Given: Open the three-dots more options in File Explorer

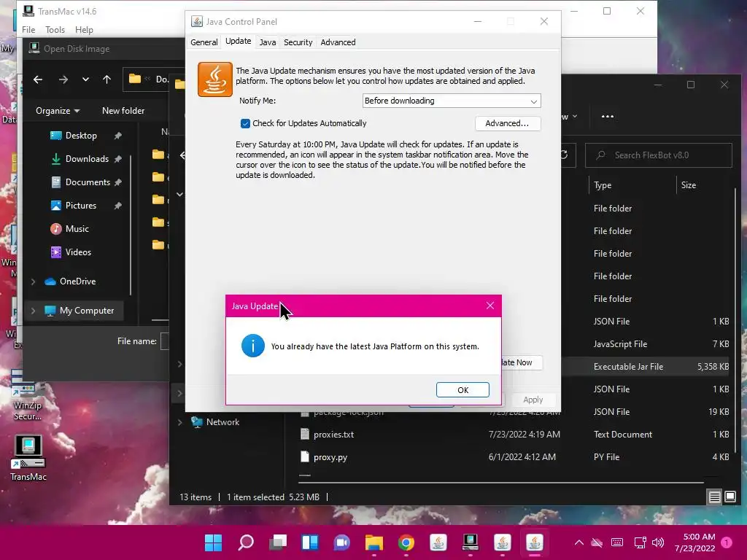Looking at the screenshot, I should tap(608, 116).
